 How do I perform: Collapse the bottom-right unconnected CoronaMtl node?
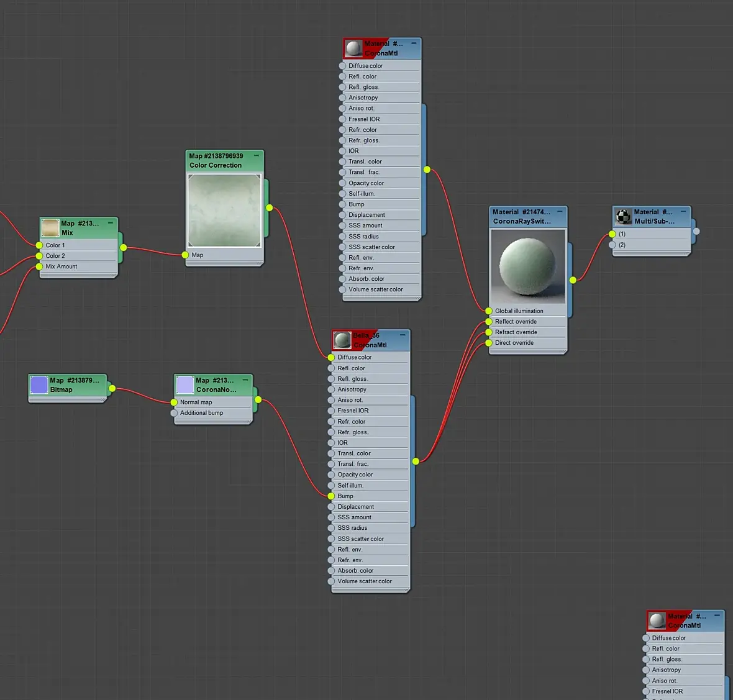pos(717,616)
